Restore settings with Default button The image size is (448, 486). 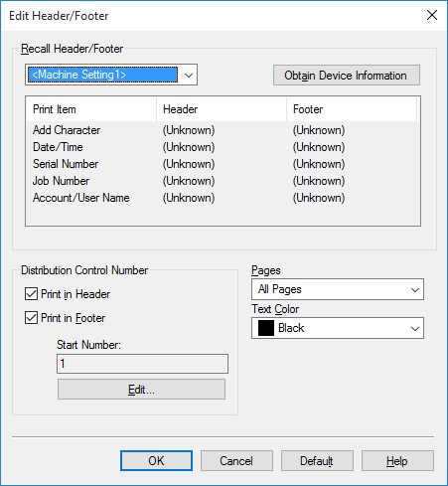[x=317, y=460]
